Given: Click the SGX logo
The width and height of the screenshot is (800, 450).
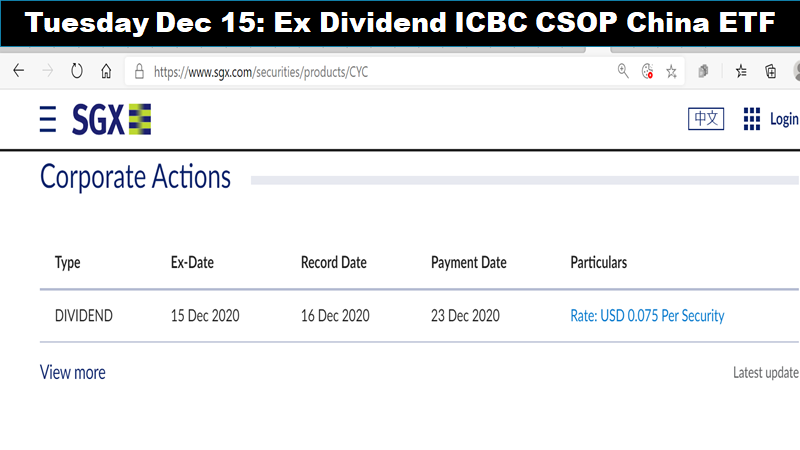Looking at the screenshot, I should pyautogui.click(x=111, y=119).
